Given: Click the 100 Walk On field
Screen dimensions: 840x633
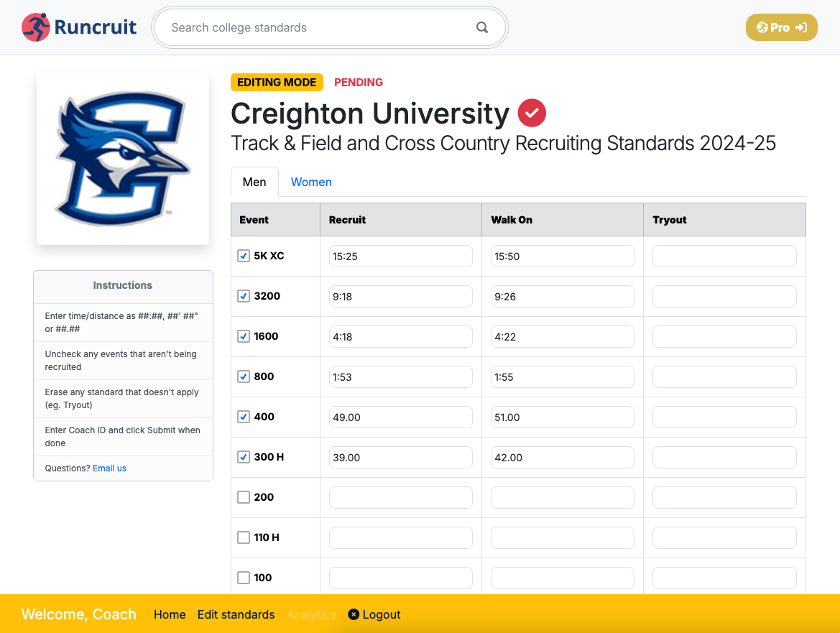Looking at the screenshot, I should (563, 577).
